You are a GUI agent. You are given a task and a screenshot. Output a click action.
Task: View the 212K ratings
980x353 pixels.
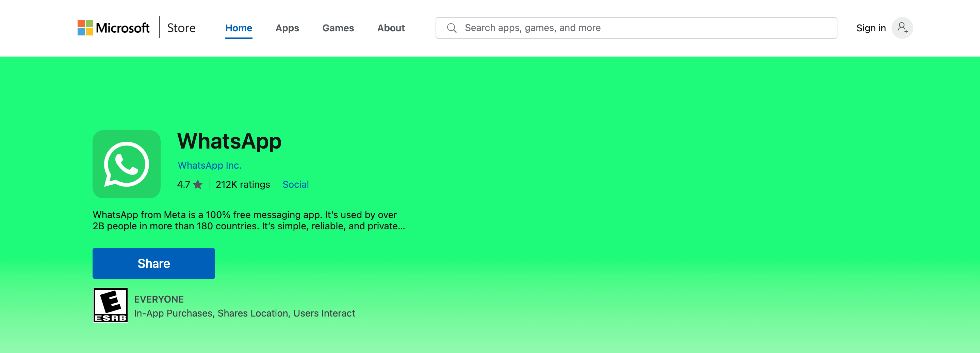242,185
